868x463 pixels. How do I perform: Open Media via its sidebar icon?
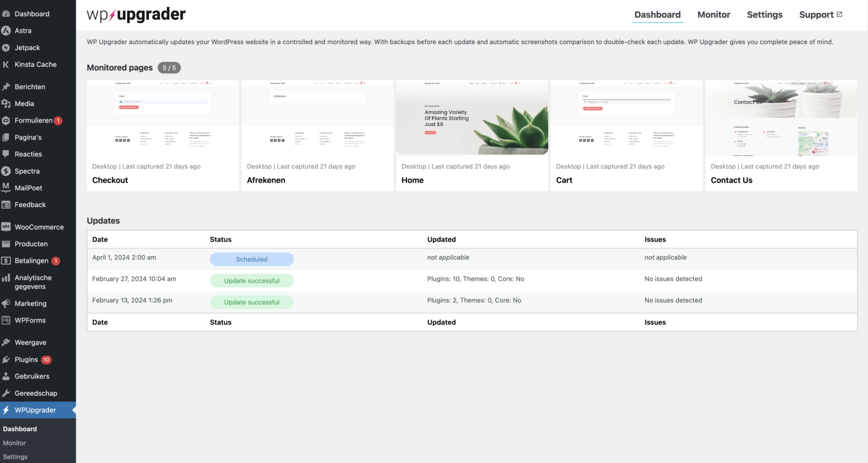click(x=6, y=104)
